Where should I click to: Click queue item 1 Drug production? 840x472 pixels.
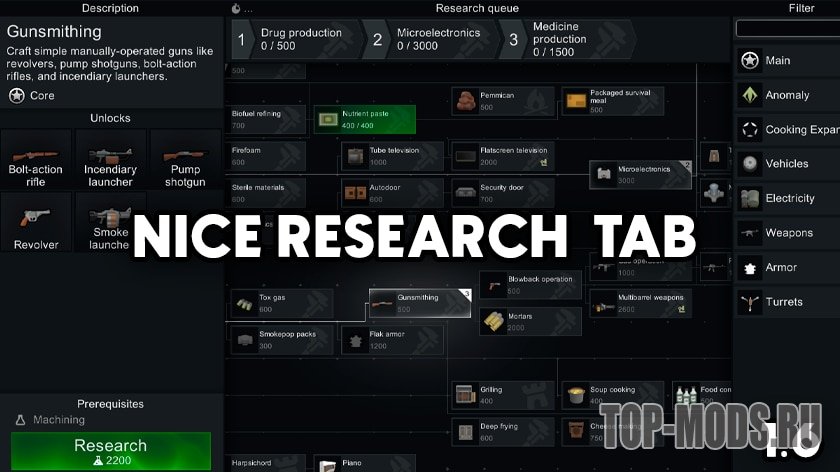pos(297,39)
